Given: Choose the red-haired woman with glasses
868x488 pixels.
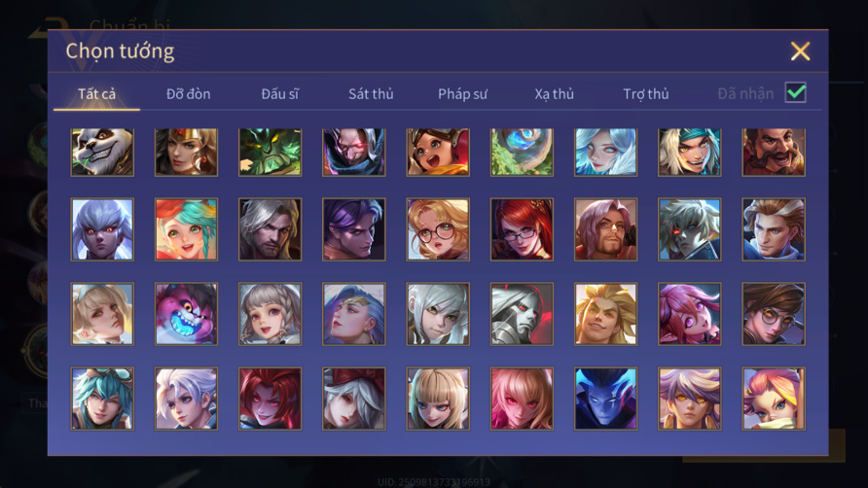Looking at the screenshot, I should point(522,229).
